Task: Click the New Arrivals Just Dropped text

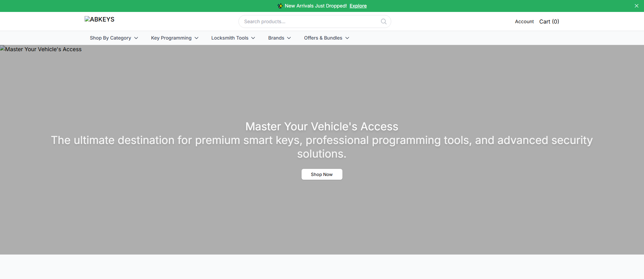Action: click(316, 6)
